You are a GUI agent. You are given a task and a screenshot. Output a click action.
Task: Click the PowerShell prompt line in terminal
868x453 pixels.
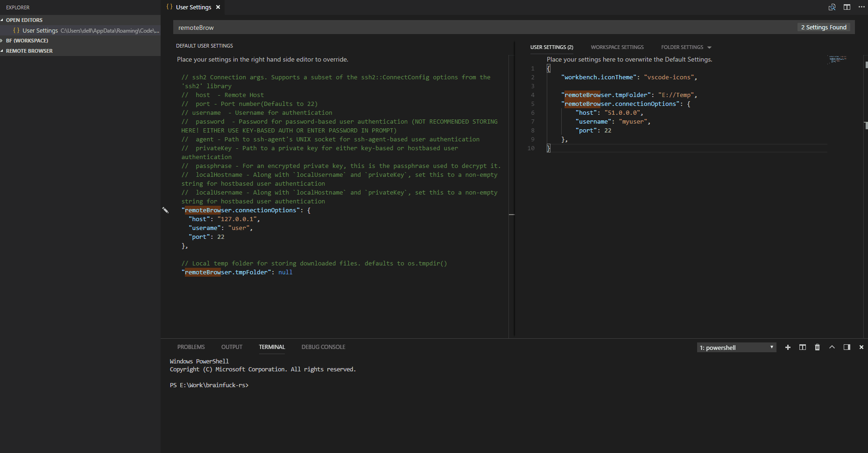coord(209,385)
